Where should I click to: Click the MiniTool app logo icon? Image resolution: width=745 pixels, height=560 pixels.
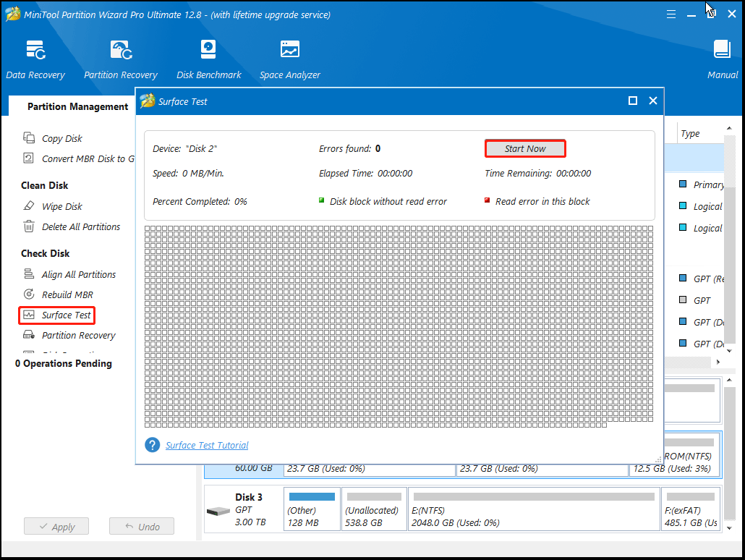click(x=13, y=14)
